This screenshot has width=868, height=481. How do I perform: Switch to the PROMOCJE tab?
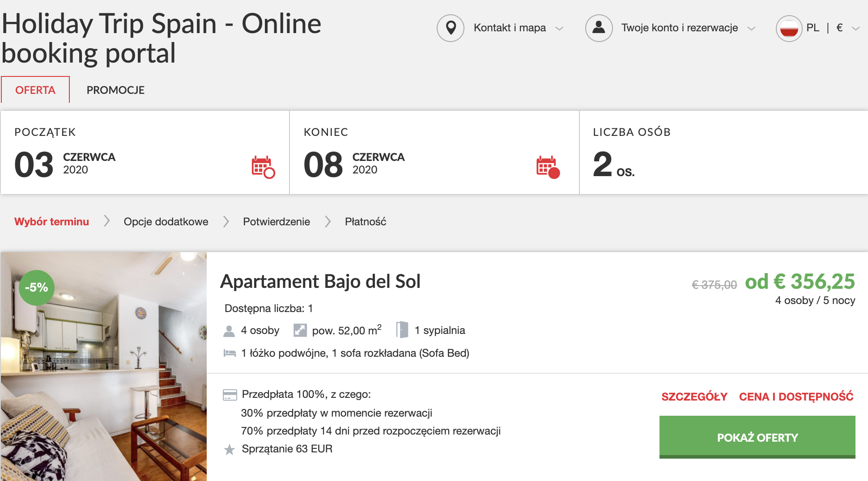(x=115, y=90)
